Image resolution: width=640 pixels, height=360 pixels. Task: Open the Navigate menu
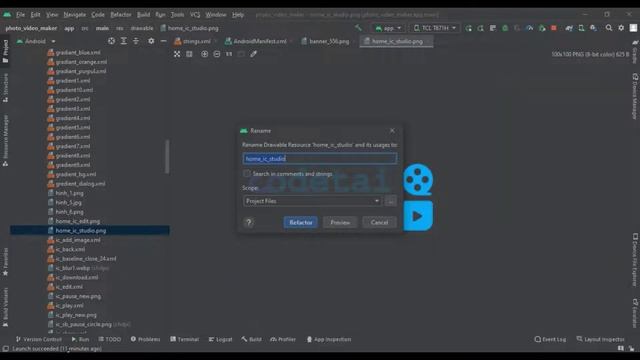point(75,14)
